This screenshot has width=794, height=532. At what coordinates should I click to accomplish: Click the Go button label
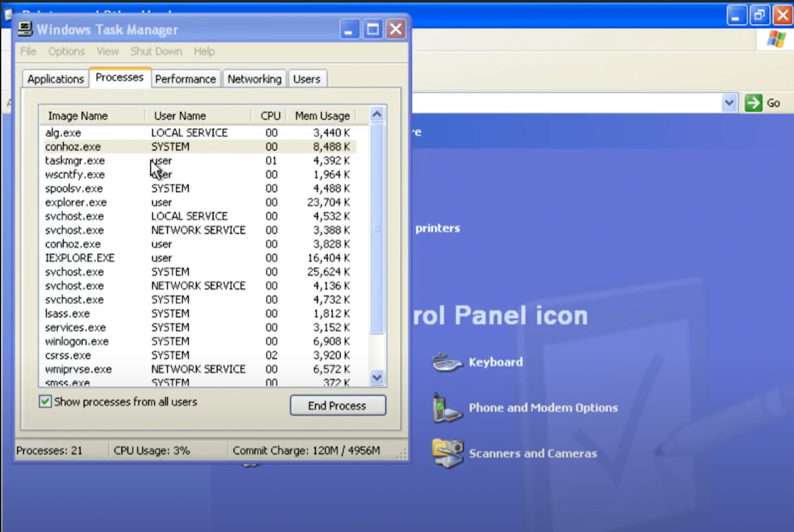pos(774,103)
